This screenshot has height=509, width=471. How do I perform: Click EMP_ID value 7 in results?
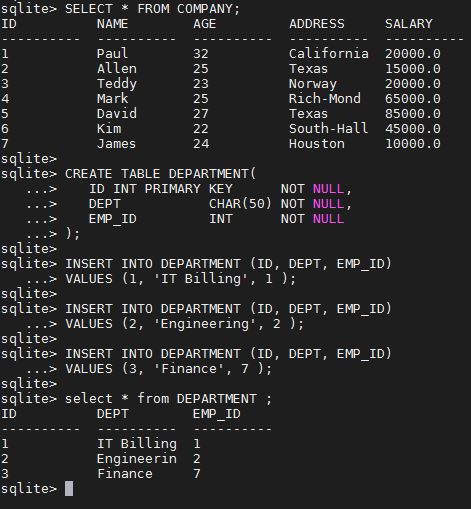pyautogui.click(x=197, y=474)
